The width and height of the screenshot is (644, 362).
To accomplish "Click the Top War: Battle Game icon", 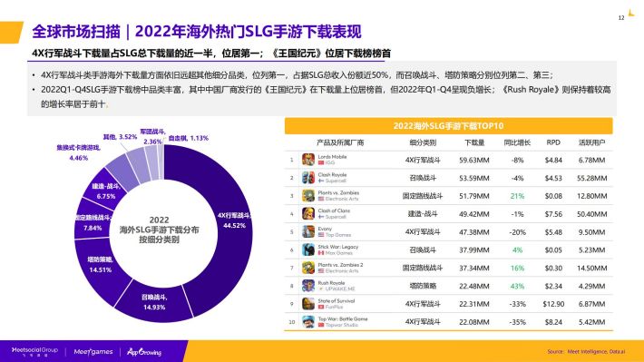I will click(308, 322).
